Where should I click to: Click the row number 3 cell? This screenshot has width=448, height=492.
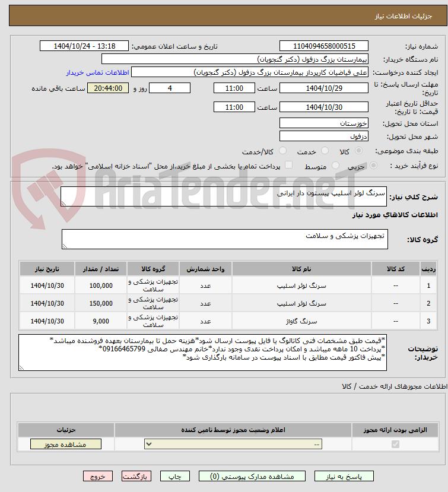tap(428, 321)
